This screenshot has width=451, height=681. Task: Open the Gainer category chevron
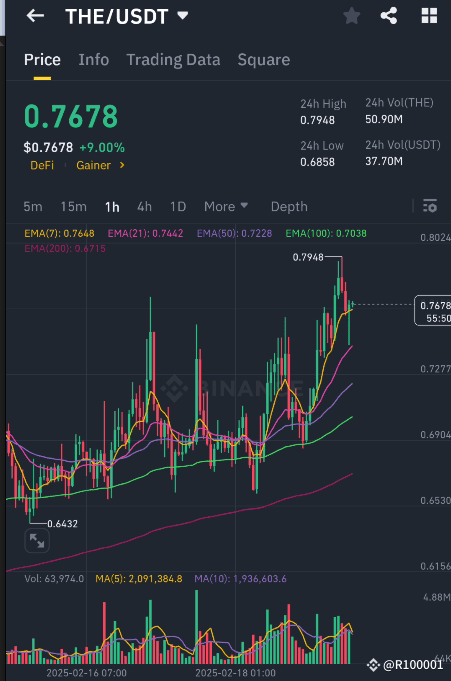click(x=122, y=165)
